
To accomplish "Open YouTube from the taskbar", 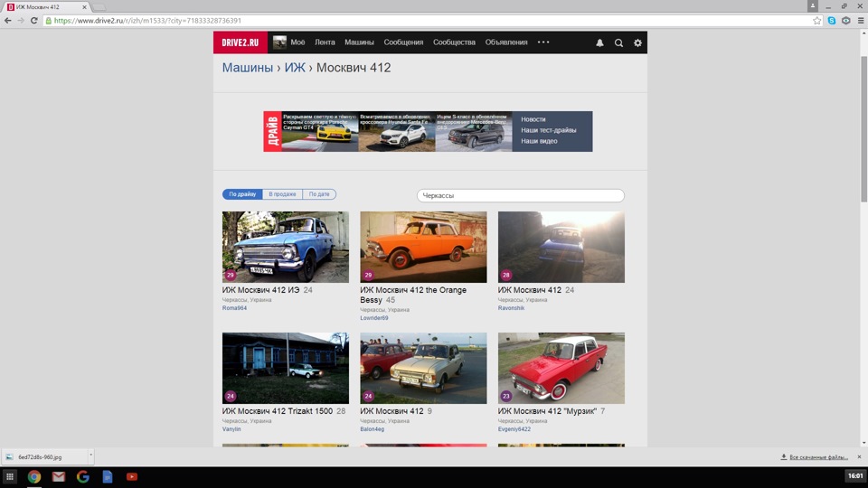I will tap(132, 476).
